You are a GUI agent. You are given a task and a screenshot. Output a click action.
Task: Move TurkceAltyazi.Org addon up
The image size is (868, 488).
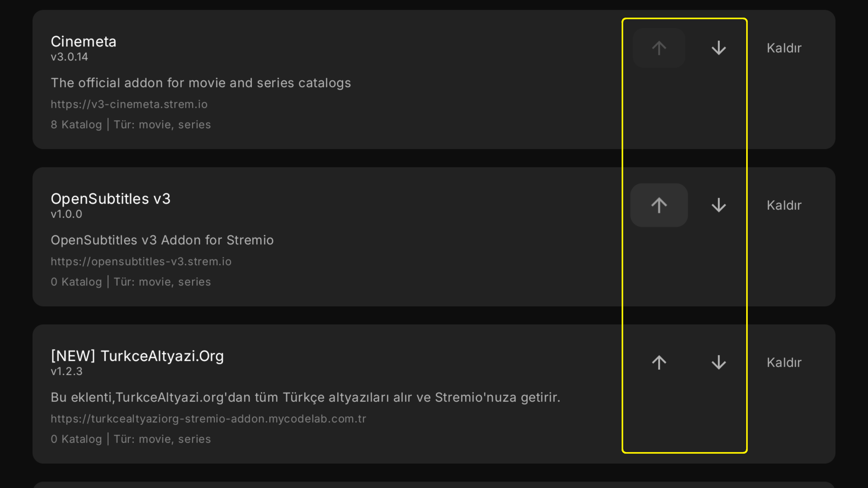659,362
